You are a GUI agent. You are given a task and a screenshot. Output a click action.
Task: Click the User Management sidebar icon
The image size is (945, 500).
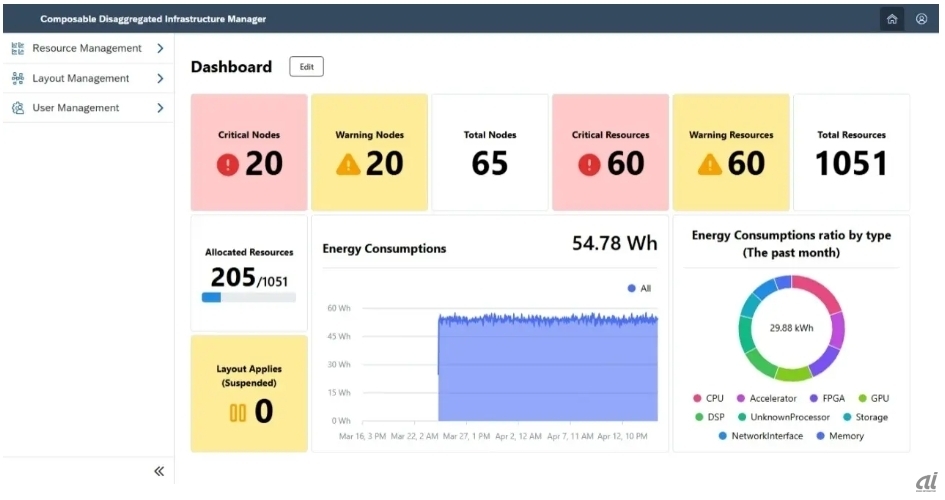tap(18, 108)
